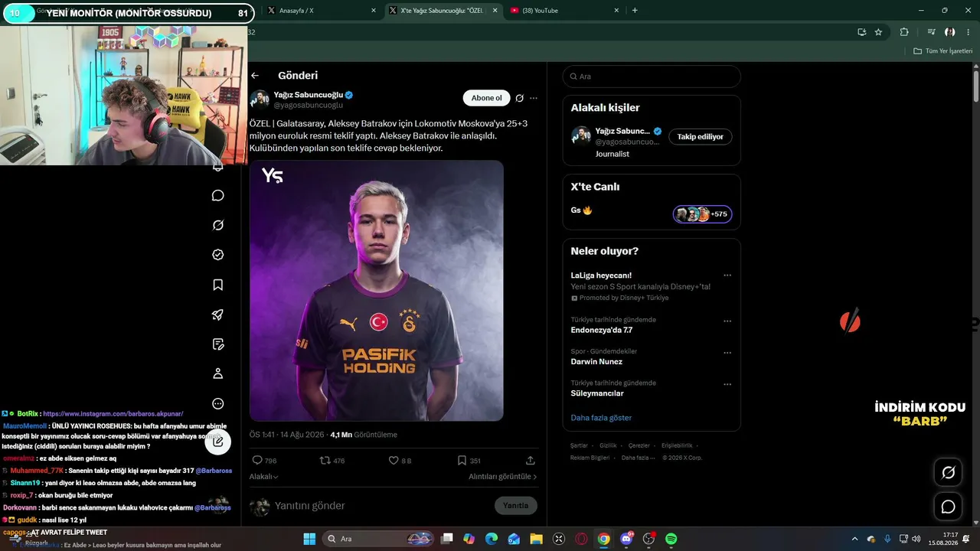Open Windows Start menu

pos(309,539)
